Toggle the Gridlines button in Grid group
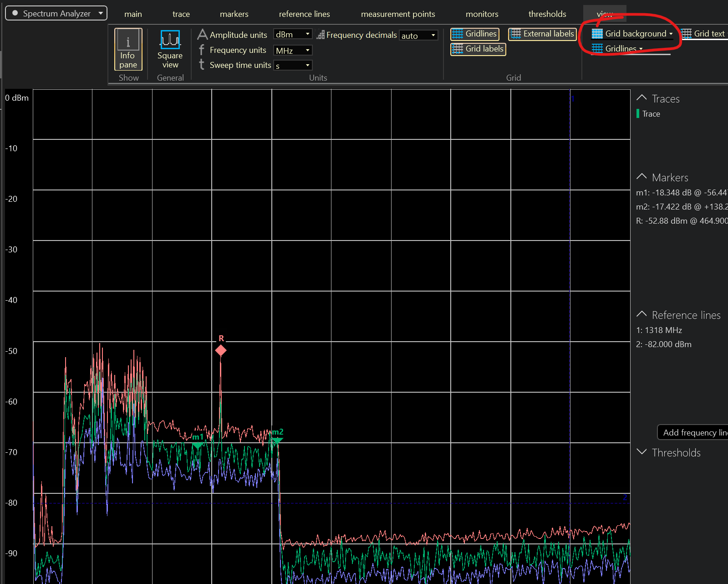 (x=474, y=34)
